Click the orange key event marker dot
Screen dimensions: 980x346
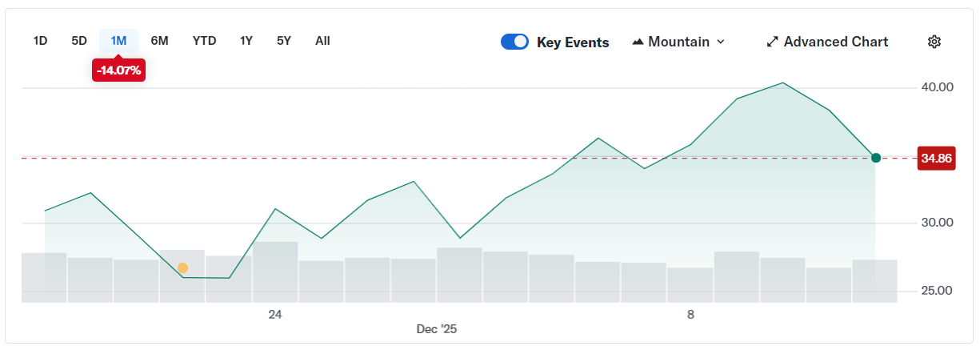click(x=182, y=268)
